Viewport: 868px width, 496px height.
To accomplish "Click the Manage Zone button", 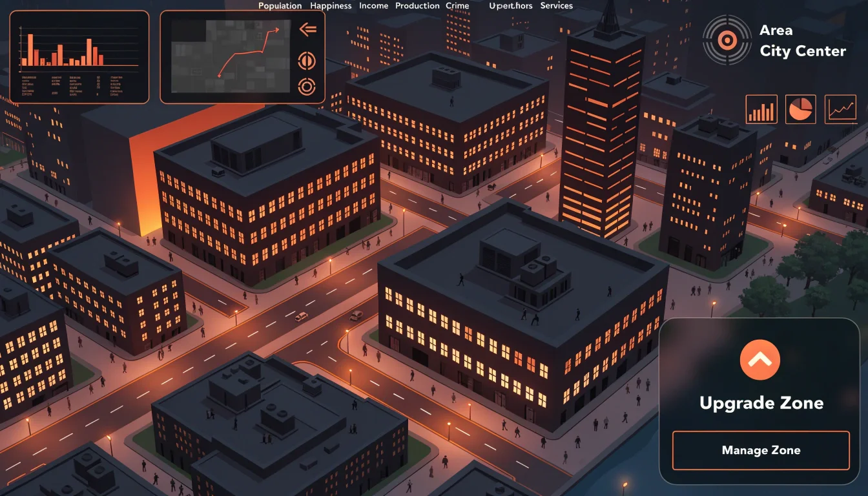I will pyautogui.click(x=761, y=451).
